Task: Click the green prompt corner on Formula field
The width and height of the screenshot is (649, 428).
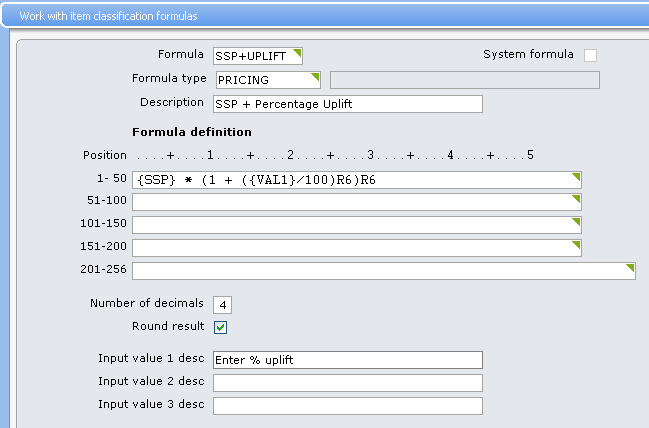Action: click(x=297, y=51)
